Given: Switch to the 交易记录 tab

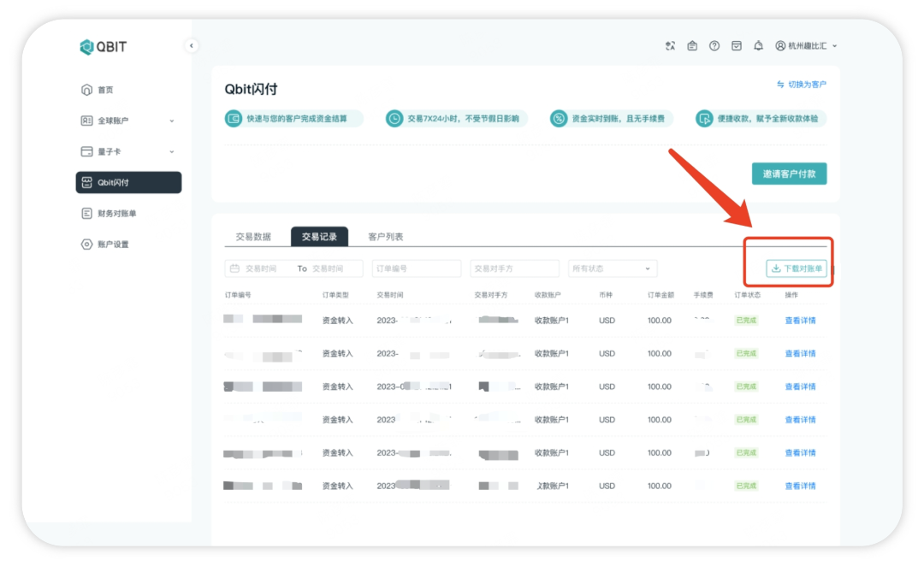Looking at the screenshot, I should [319, 237].
